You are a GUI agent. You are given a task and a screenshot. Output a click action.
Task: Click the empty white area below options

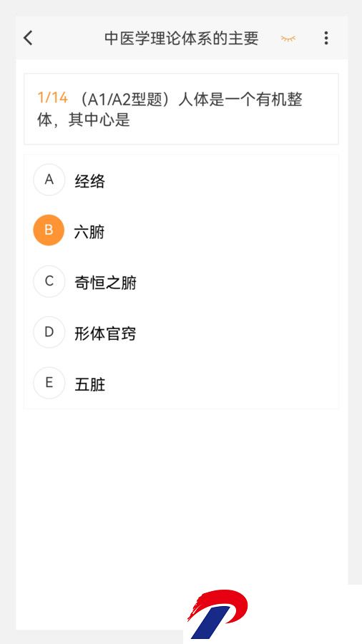coord(182,493)
